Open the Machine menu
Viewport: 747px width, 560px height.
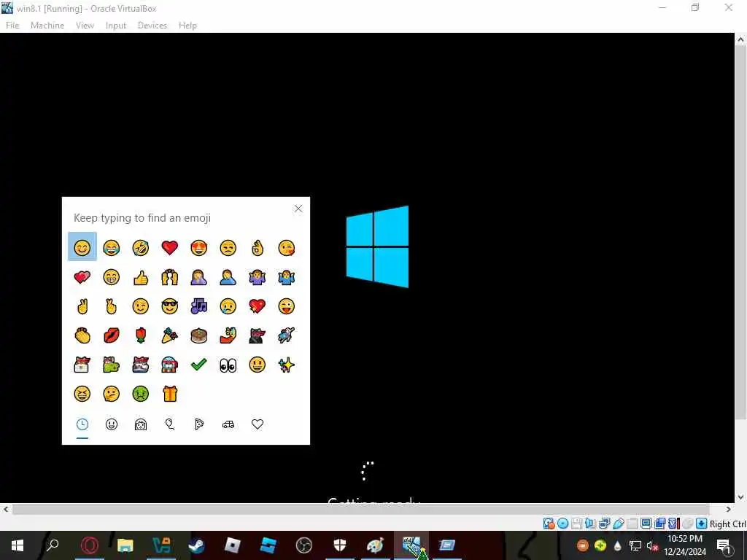(47, 26)
